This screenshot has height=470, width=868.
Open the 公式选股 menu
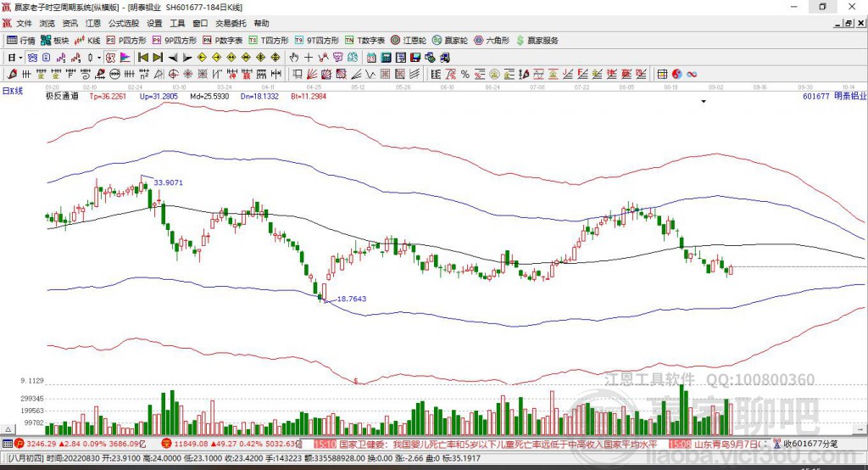point(124,23)
